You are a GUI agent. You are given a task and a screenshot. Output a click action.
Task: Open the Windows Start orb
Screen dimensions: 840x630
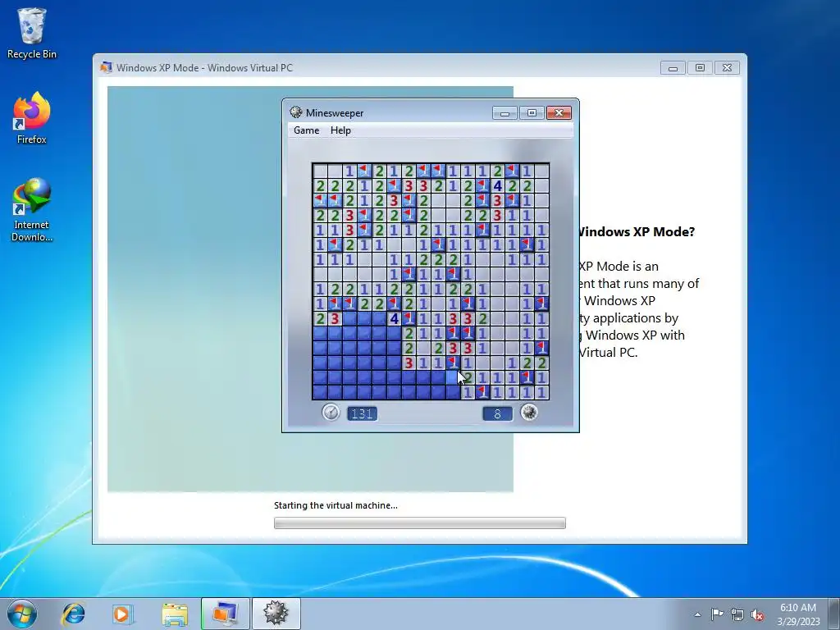[x=22, y=614]
